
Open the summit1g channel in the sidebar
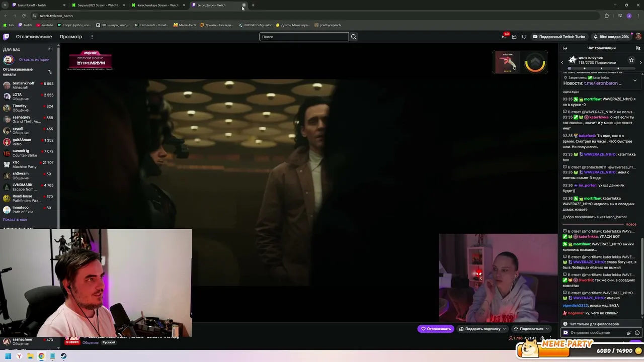(29, 153)
